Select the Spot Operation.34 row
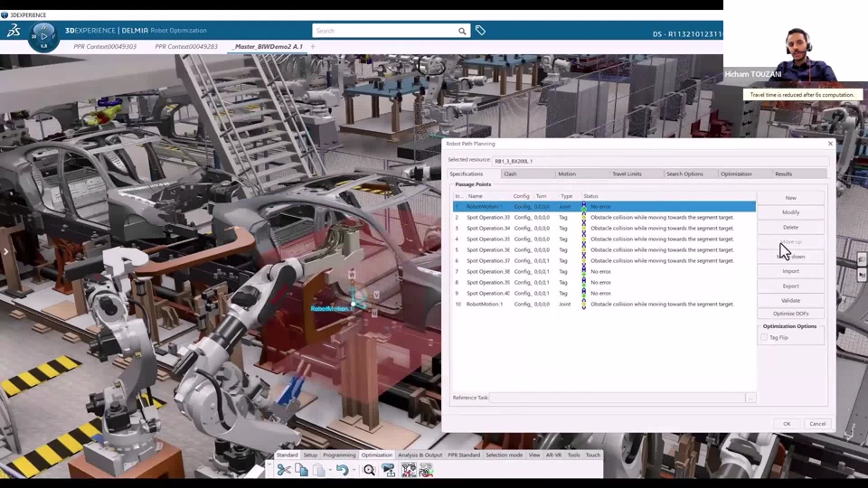This screenshot has height=488, width=868. tap(604, 228)
